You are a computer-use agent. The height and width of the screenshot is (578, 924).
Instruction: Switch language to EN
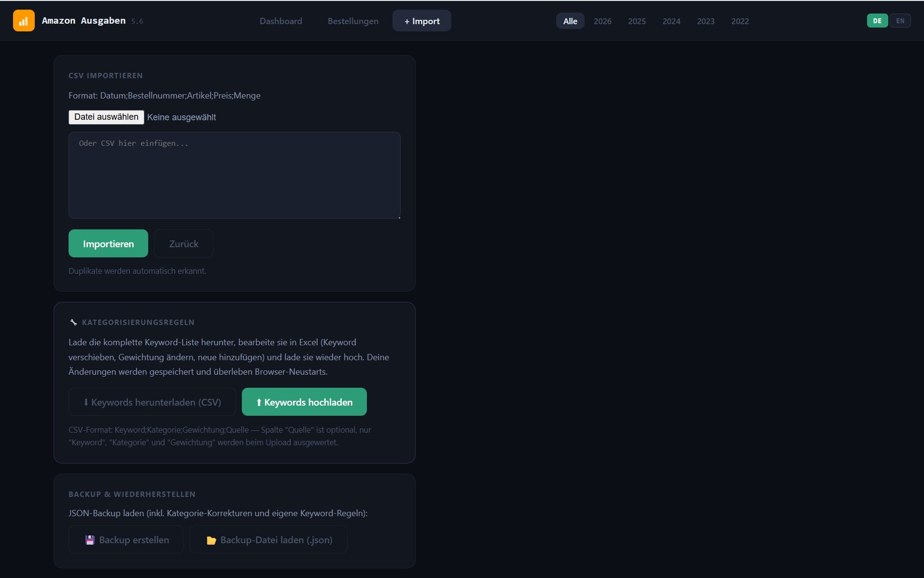900,21
